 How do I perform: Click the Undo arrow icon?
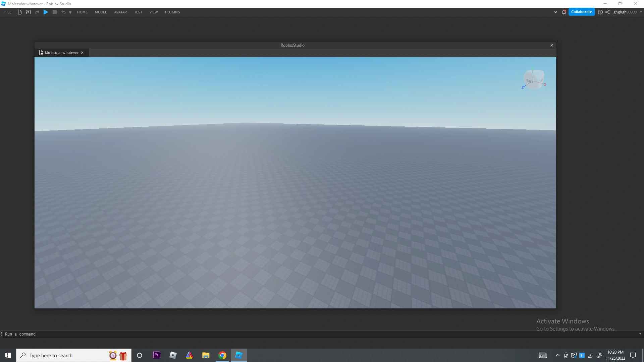tap(63, 12)
